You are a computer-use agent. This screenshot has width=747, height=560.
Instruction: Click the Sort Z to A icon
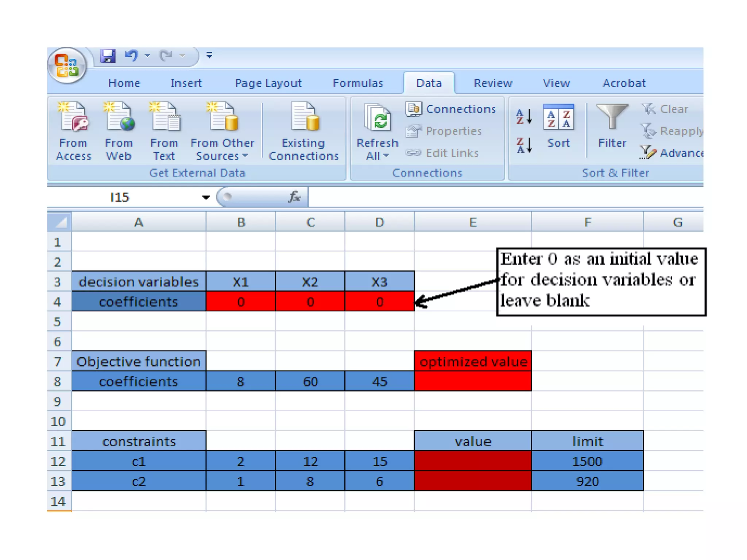click(x=524, y=145)
